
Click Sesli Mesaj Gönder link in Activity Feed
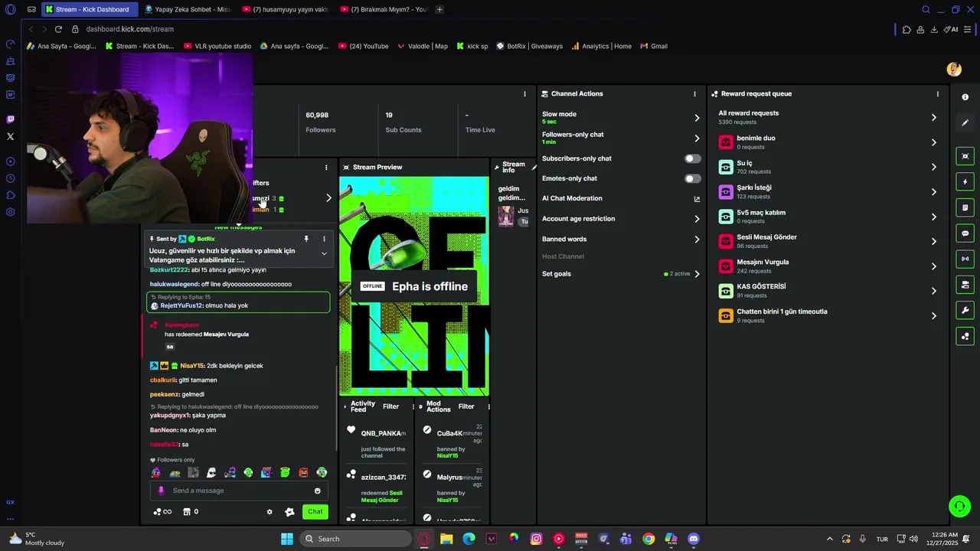[381, 497]
